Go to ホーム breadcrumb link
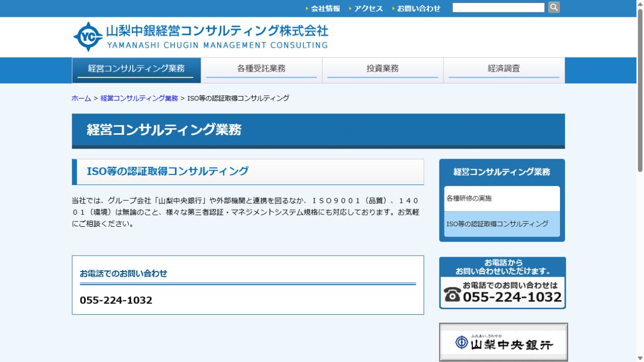Viewport: 644px width, 362px height. [x=81, y=98]
